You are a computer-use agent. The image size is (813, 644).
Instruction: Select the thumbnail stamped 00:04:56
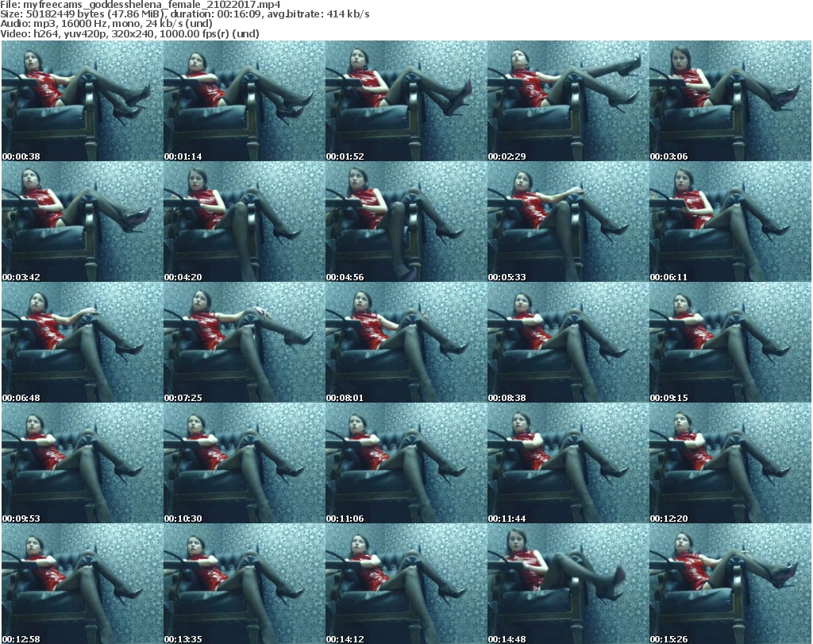coord(406,222)
